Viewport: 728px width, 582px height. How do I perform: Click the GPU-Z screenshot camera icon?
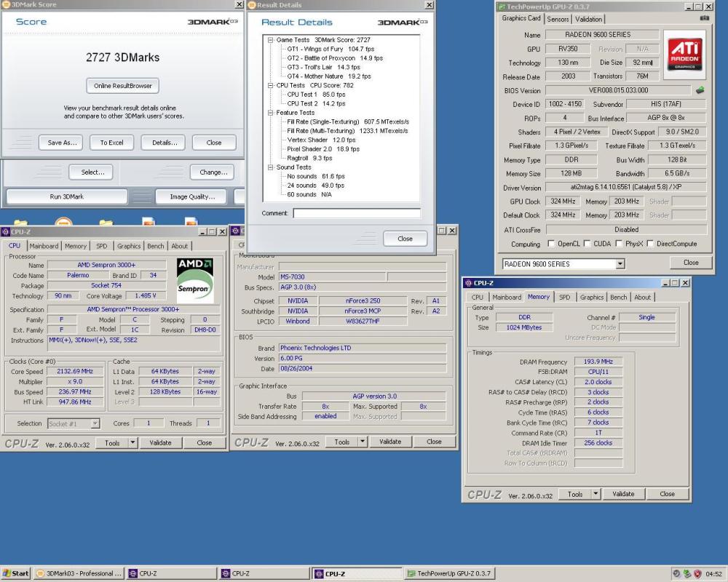click(703, 17)
